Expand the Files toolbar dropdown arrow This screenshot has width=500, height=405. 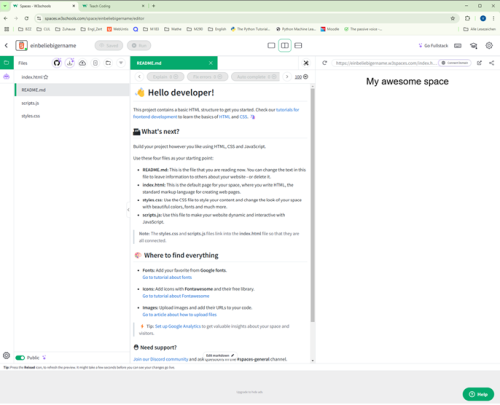point(121,63)
